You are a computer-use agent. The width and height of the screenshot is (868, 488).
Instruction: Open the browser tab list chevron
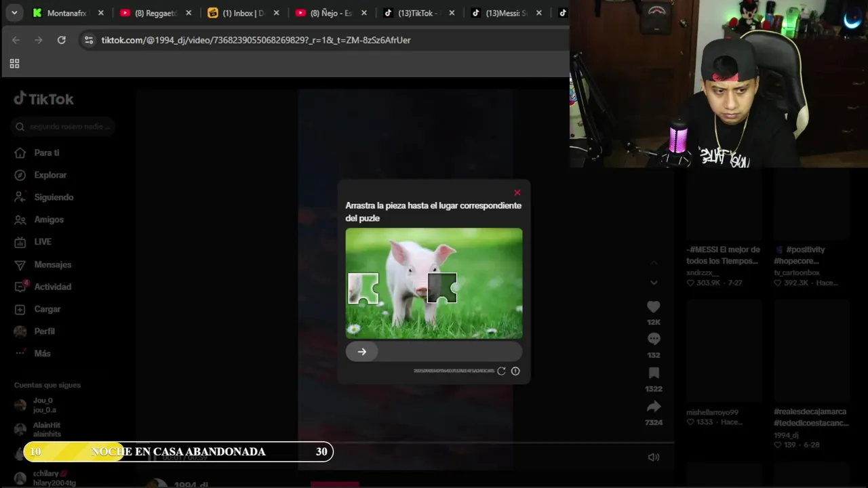[x=14, y=12]
